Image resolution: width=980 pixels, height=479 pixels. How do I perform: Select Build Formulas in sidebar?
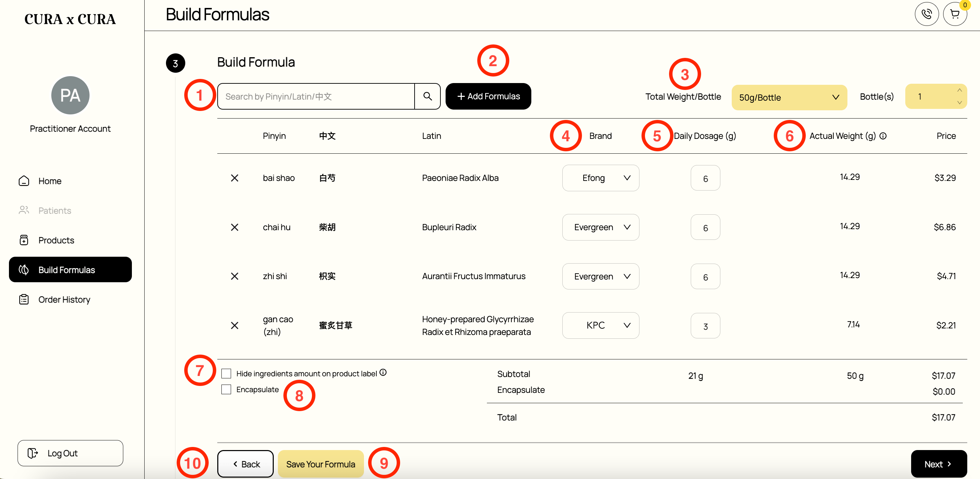70,269
